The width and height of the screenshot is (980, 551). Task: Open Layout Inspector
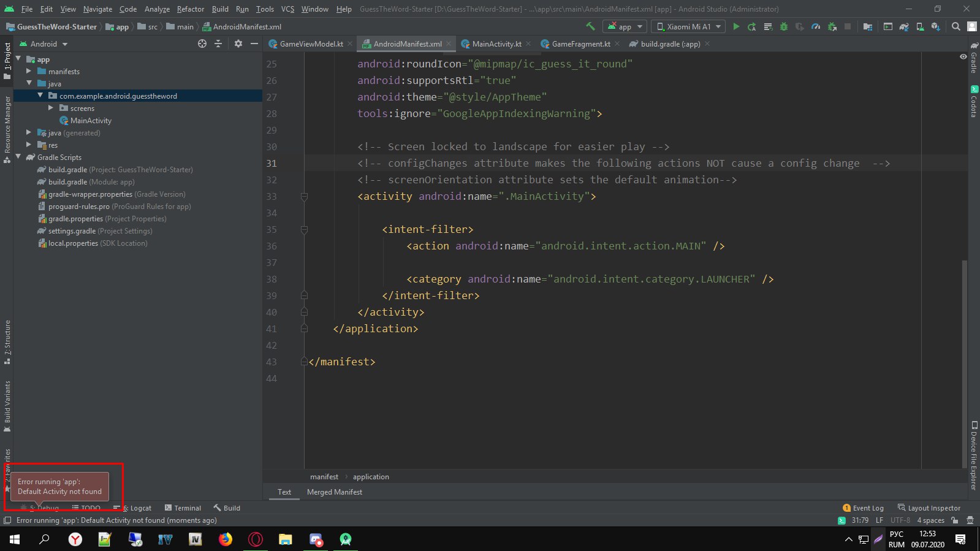pos(929,508)
